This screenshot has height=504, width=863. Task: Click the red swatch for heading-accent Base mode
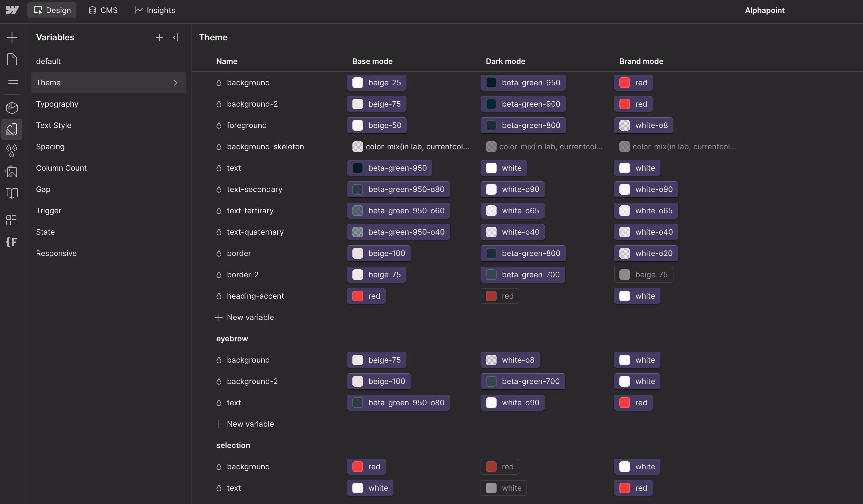tap(357, 296)
